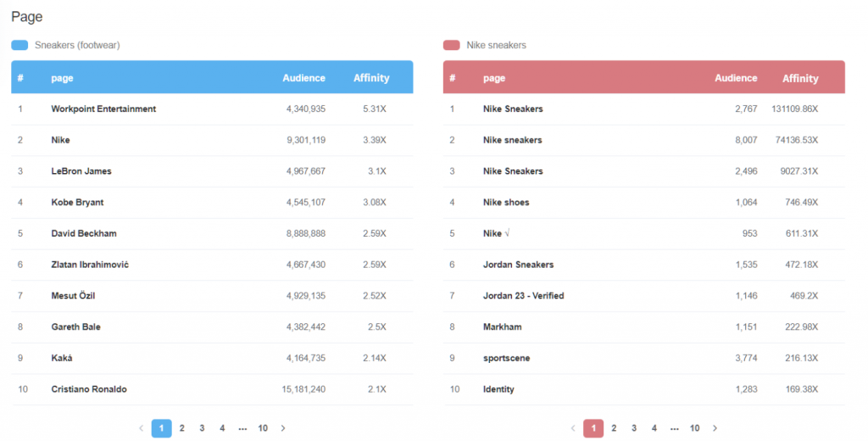868x441 pixels.
Task: Click the page header in Nike sneakers table
Action: coord(494,78)
